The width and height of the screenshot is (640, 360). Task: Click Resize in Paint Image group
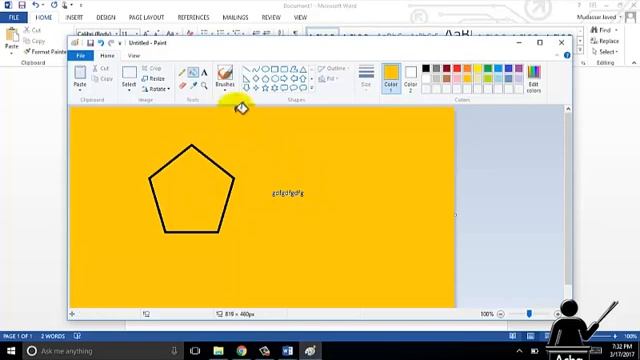coord(153,79)
